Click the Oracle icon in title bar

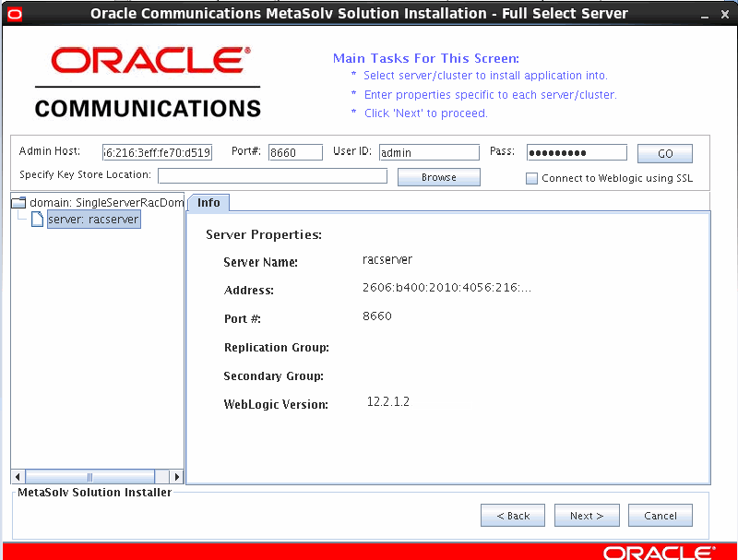(x=15, y=14)
